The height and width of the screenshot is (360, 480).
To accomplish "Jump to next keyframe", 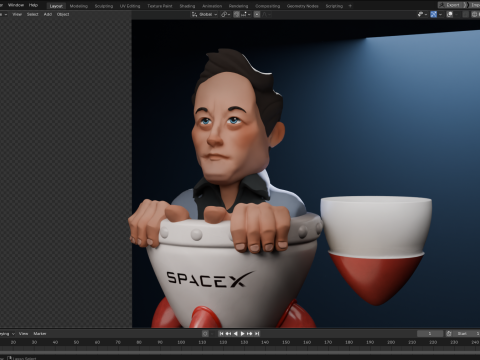I will point(249,333).
